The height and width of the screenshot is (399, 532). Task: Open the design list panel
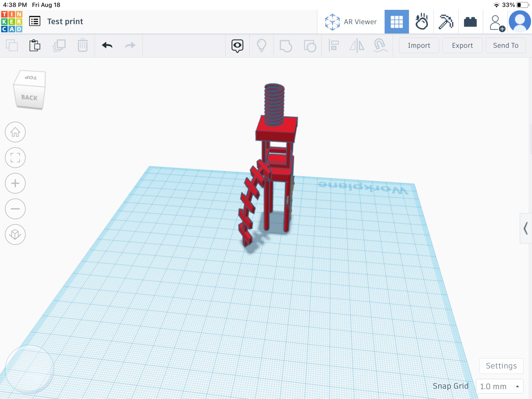pyautogui.click(x=35, y=21)
